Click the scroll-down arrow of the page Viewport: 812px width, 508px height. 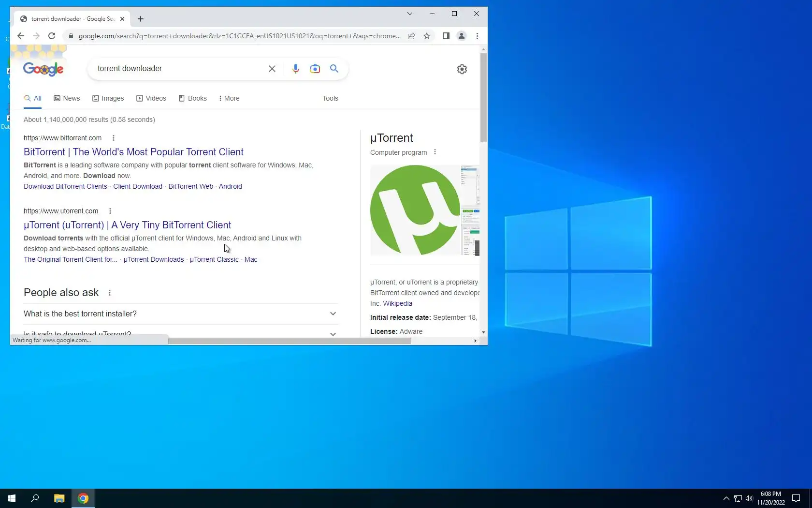point(483,332)
